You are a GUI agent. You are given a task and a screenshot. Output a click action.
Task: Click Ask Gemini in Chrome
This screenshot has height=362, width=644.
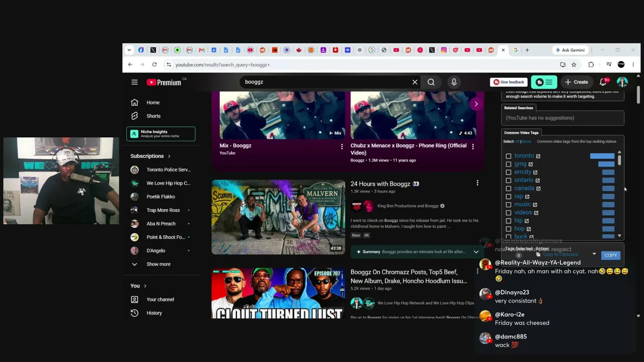(570, 50)
